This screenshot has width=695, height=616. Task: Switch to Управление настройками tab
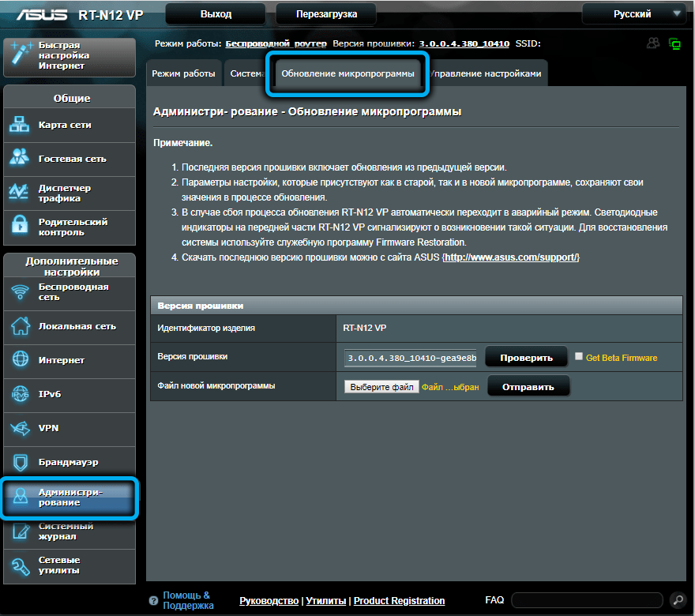click(487, 73)
